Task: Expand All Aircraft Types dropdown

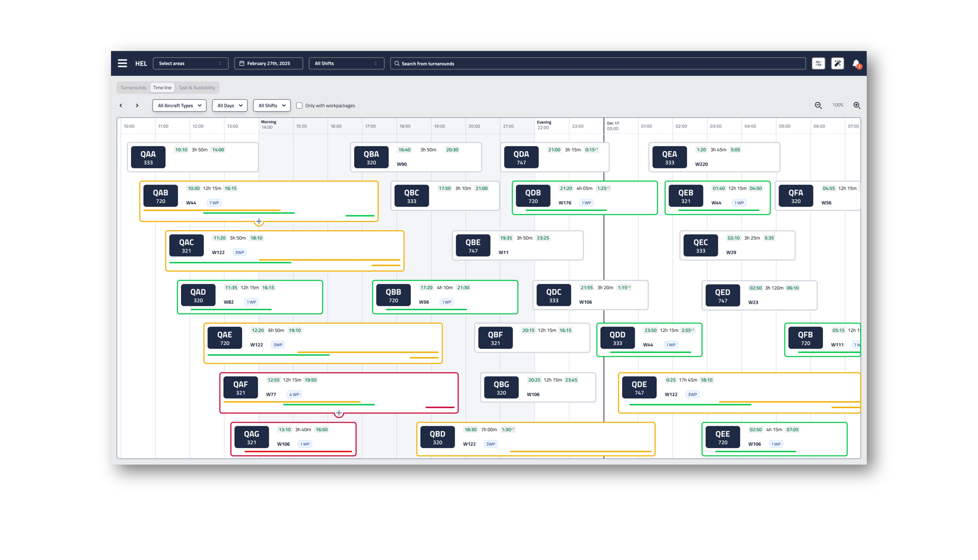Action: 179,106
